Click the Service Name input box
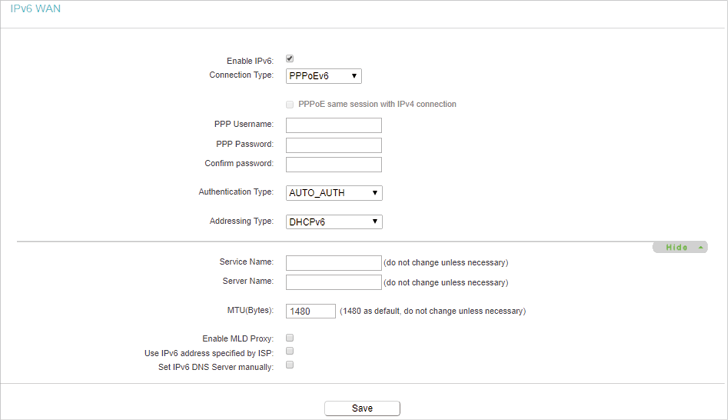 click(334, 263)
